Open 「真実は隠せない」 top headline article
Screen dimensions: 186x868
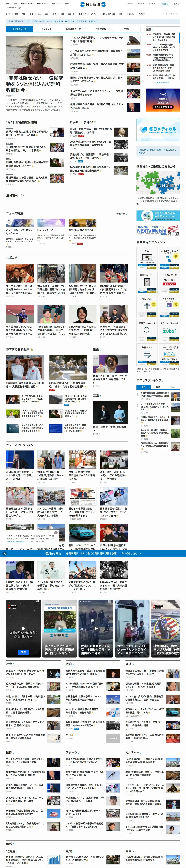click(x=34, y=84)
